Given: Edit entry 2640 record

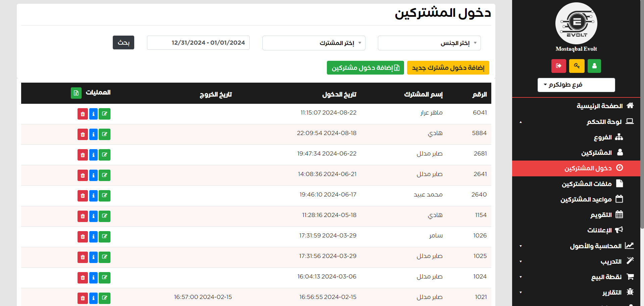Looking at the screenshot, I should click(x=104, y=196).
